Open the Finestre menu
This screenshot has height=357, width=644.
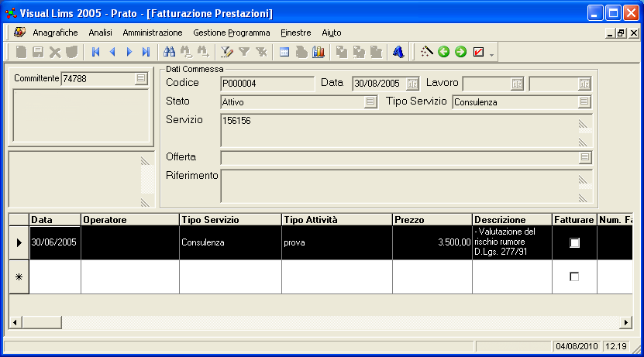pos(296,33)
